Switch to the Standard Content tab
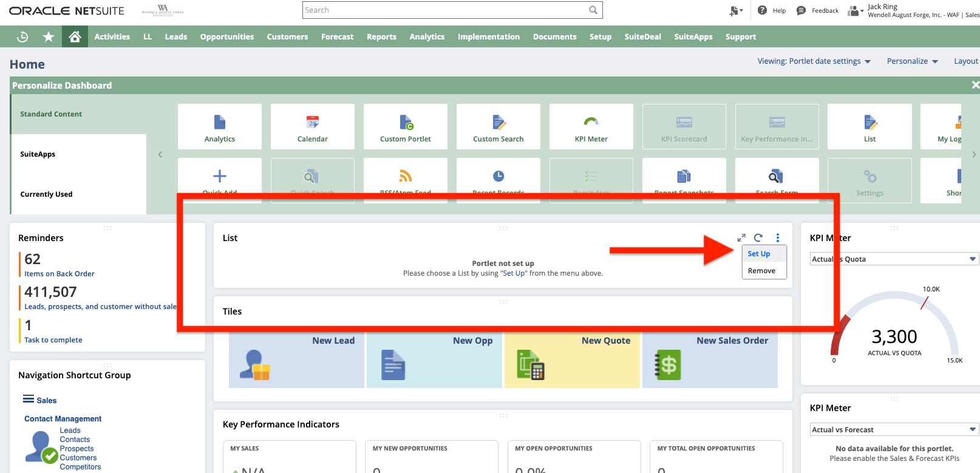This screenshot has height=473, width=980. (x=79, y=114)
